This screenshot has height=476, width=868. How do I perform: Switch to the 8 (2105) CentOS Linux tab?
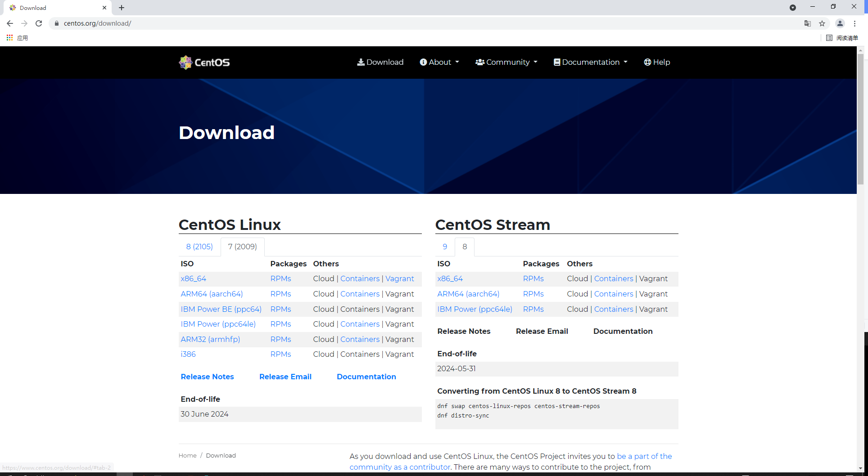pyautogui.click(x=199, y=247)
